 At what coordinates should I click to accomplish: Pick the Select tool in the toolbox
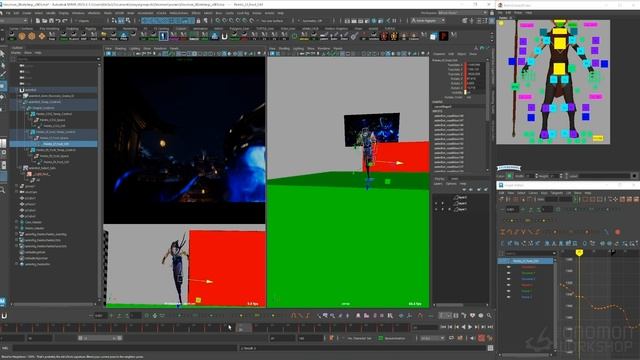tap(3, 54)
